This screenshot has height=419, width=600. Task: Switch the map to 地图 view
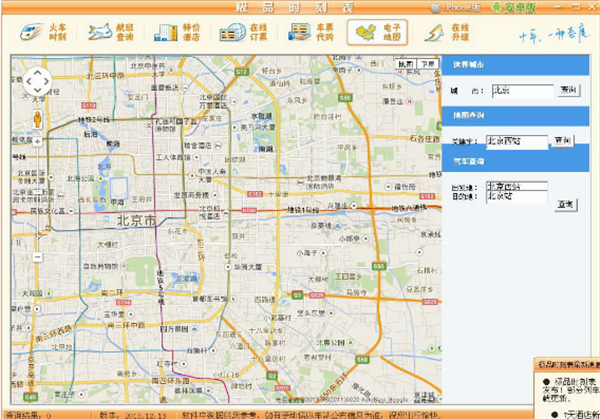404,63
